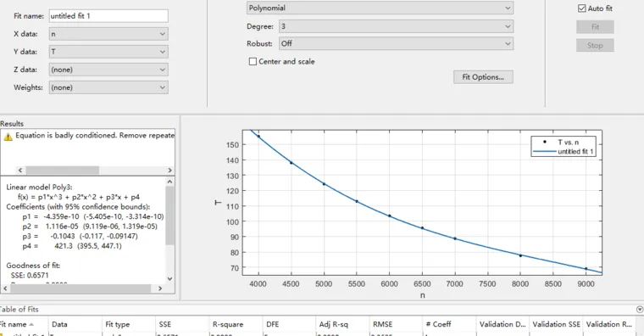Click the Data column header
The width and height of the screenshot is (644, 336).
tap(75, 324)
